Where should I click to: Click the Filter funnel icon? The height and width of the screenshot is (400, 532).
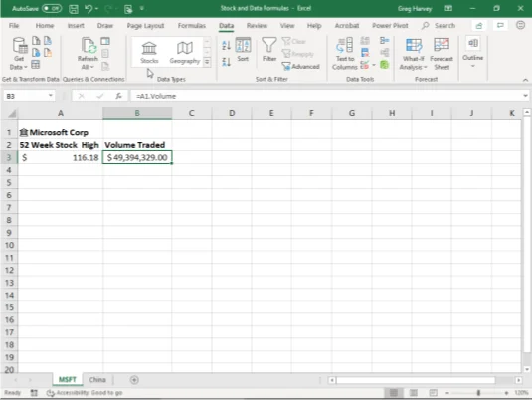pos(269,49)
